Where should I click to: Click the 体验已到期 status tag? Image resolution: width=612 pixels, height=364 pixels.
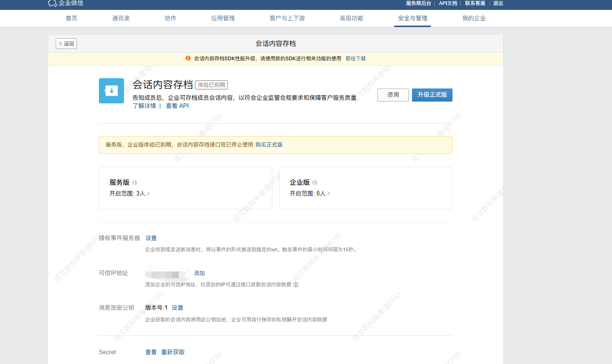[212, 84]
